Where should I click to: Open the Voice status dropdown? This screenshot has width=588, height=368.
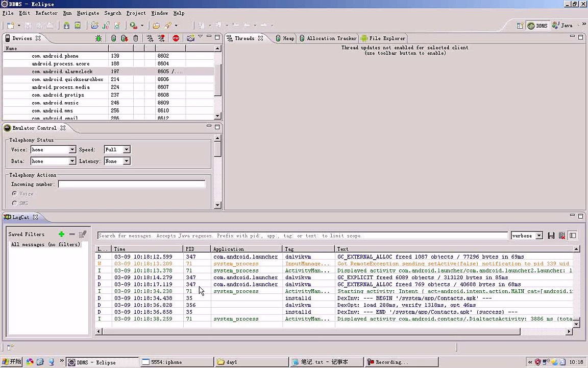pos(72,150)
